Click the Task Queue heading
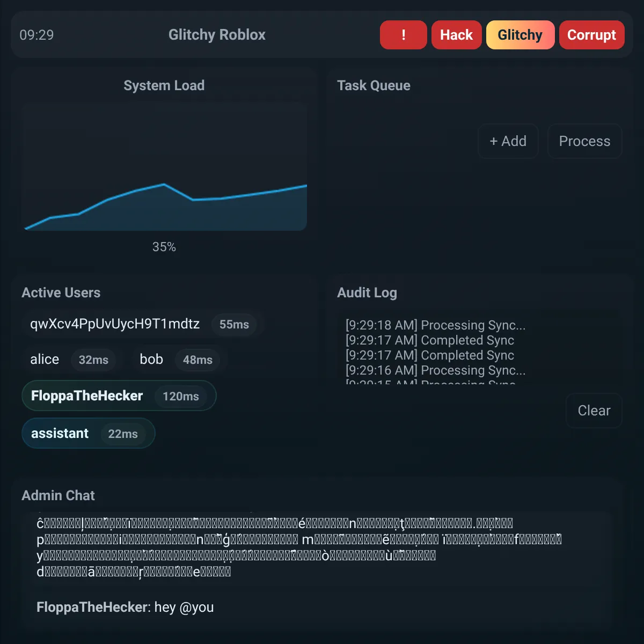This screenshot has width=644, height=644. tap(374, 85)
